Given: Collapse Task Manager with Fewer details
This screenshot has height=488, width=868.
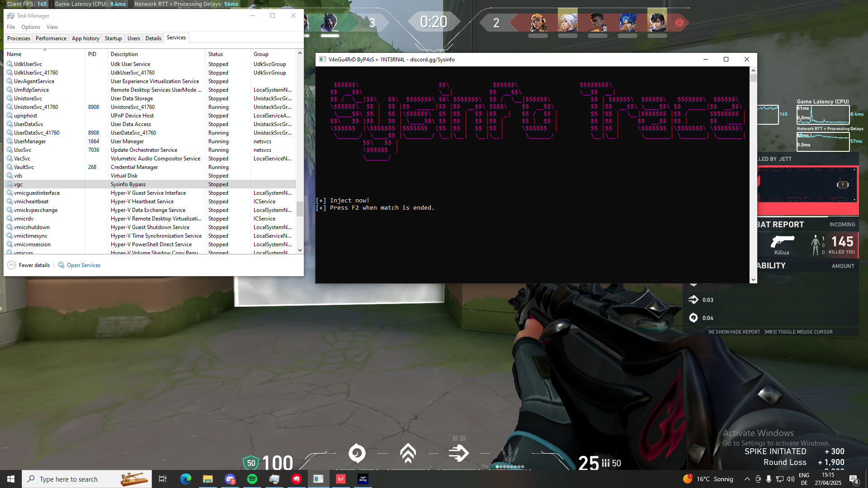Looking at the screenshot, I should 28,265.
